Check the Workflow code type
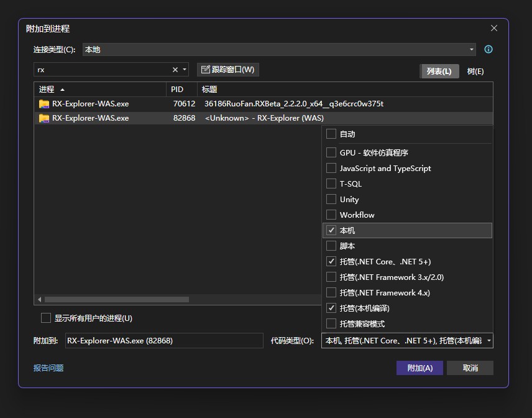The image size is (532, 418). (x=331, y=215)
